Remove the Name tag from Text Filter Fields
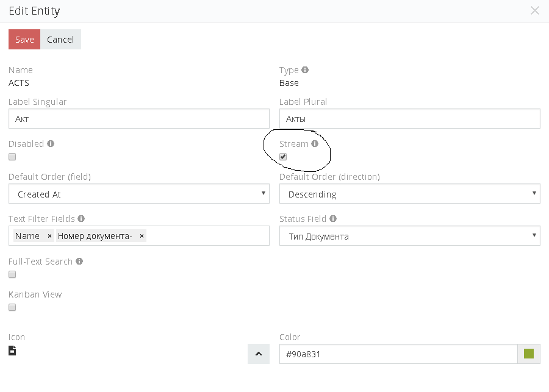The image size is (549, 392). click(x=49, y=236)
